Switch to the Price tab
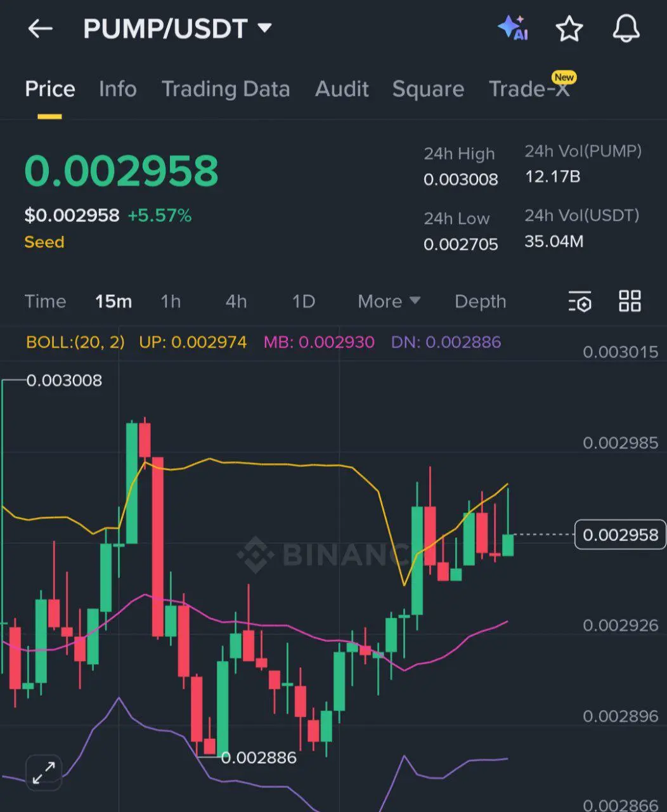Image resolution: width=667 pixels, height=812 pixels. (50, 89)
